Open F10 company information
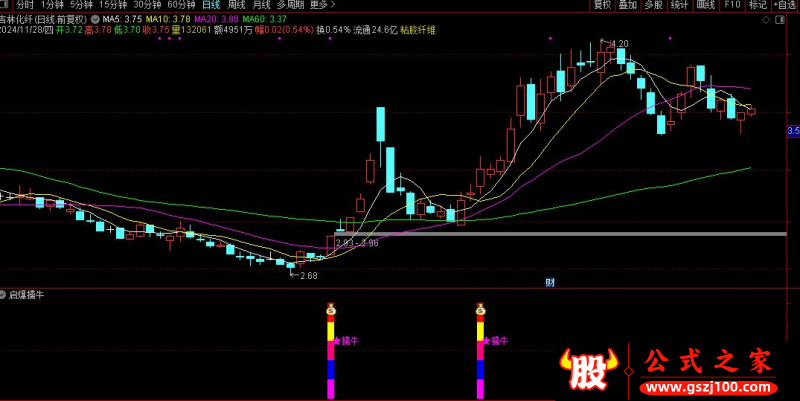Viewport: 800px width, 401px height. point(732,5)
